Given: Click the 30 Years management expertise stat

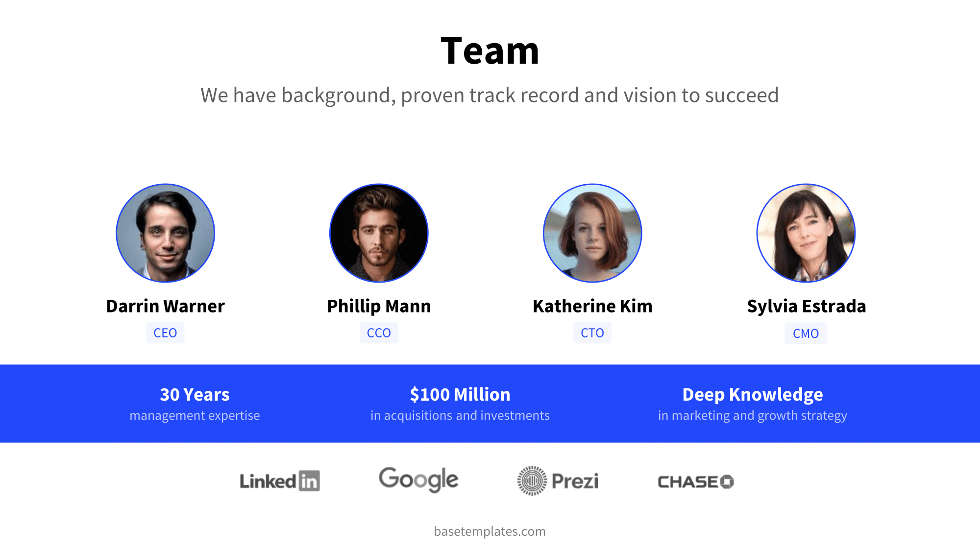Looking at the screenshot, I should (x=195, y=403).
